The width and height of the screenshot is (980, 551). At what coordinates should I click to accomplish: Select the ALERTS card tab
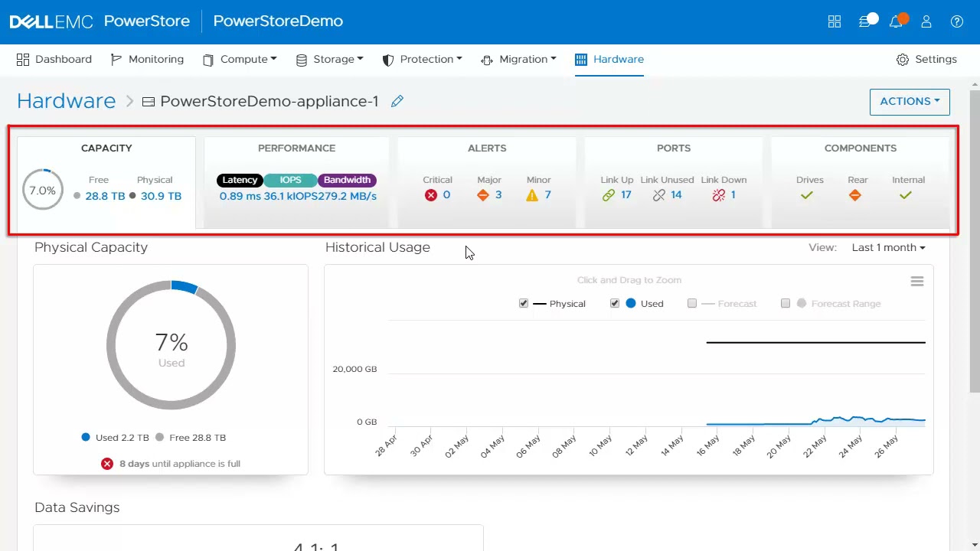[x=487, y=182]
